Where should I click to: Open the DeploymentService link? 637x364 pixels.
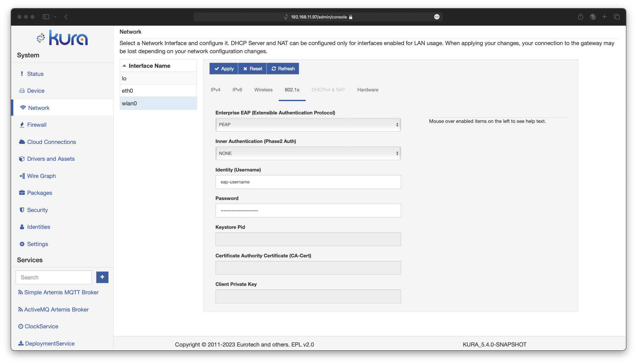[x=50, y=344]
